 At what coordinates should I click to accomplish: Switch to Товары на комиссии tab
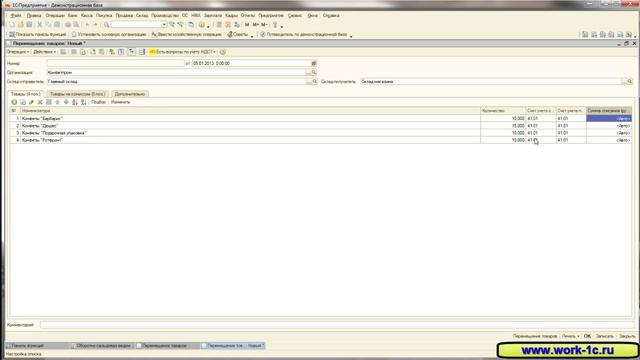(77, 94)
